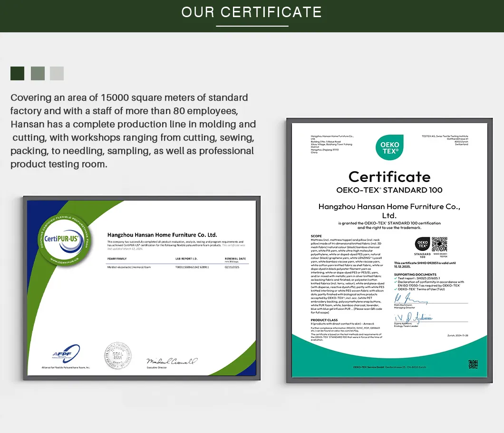Select the dark green color square

point(17,73)
